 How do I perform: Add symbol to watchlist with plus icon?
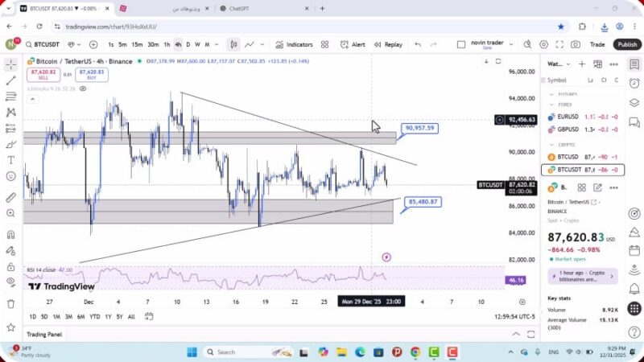(582, 64)
